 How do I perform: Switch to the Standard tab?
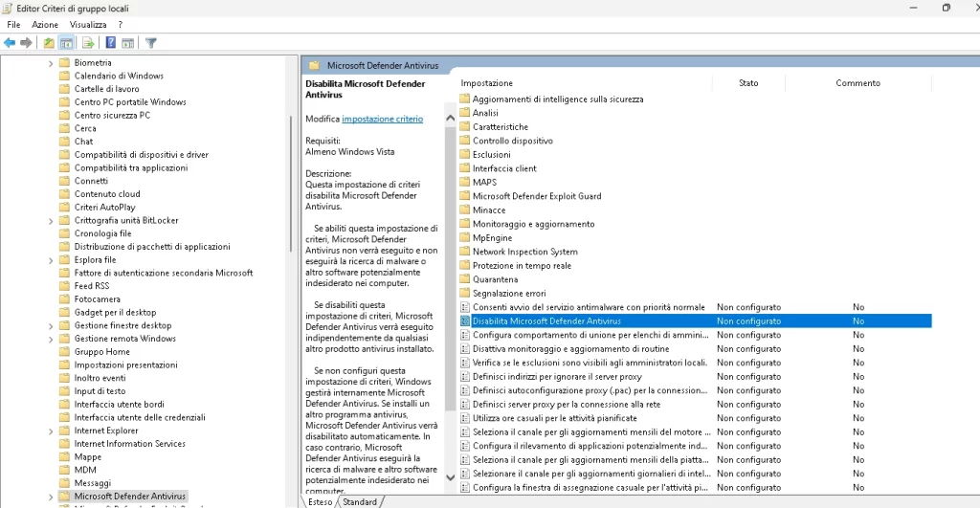360,501
